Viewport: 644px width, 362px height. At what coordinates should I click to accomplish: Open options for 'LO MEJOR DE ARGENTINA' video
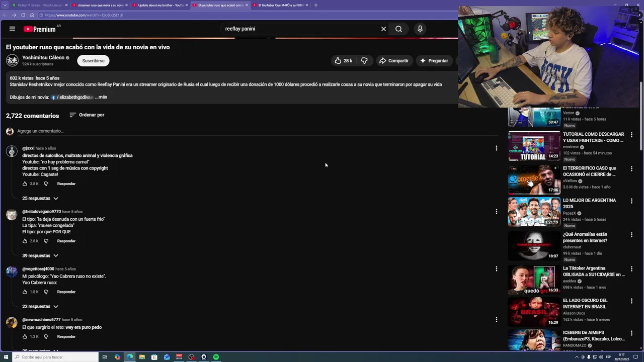(x=631, y=201)
